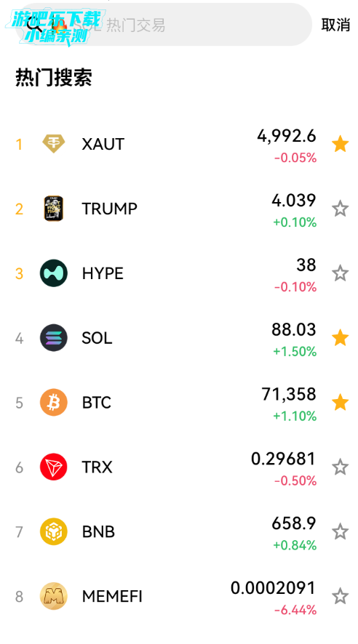Favorite HYPE using the star outline
358x644 pixels.
point(341,273)
